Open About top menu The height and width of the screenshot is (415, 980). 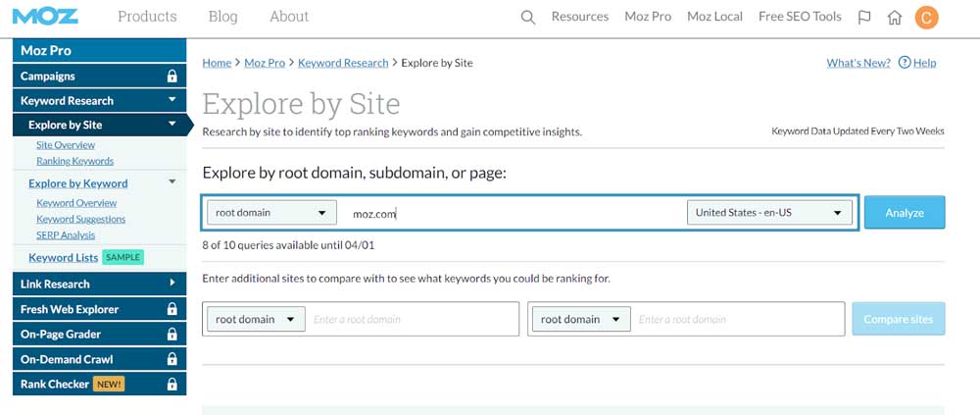[x=289, y=17]
